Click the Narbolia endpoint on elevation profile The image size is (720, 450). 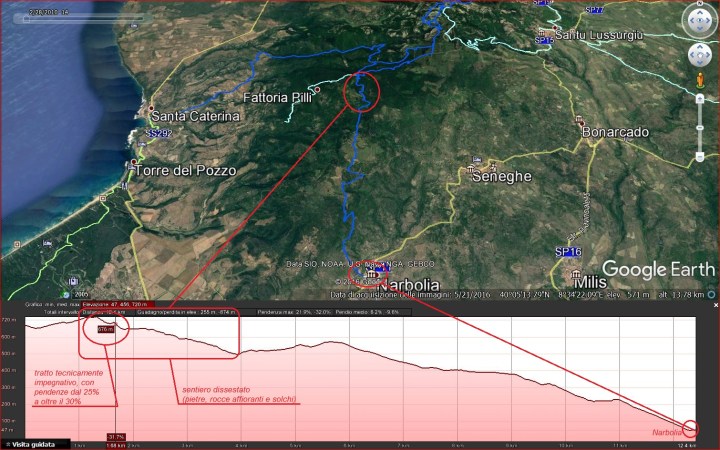click(x=692, y=429)
